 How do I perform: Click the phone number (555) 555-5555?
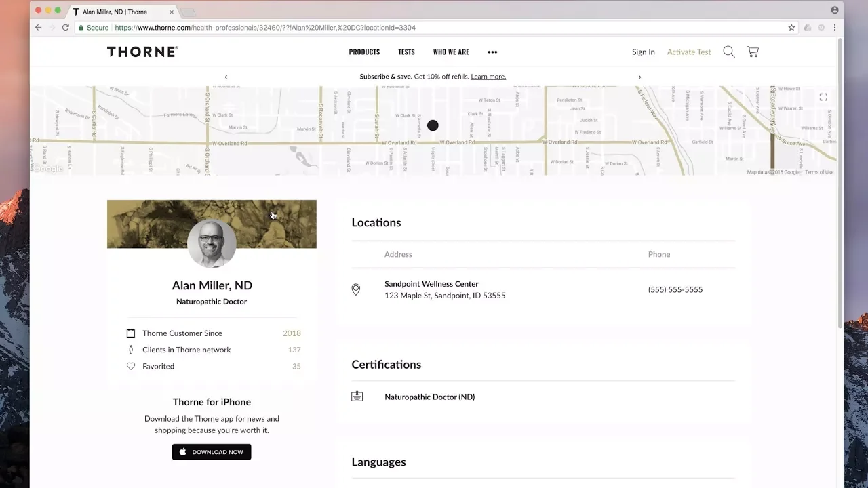(675, 289)
